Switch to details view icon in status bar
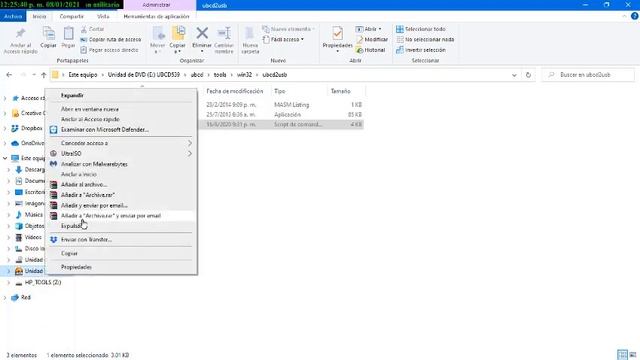The image size is (640, 360). coord(622,354)
